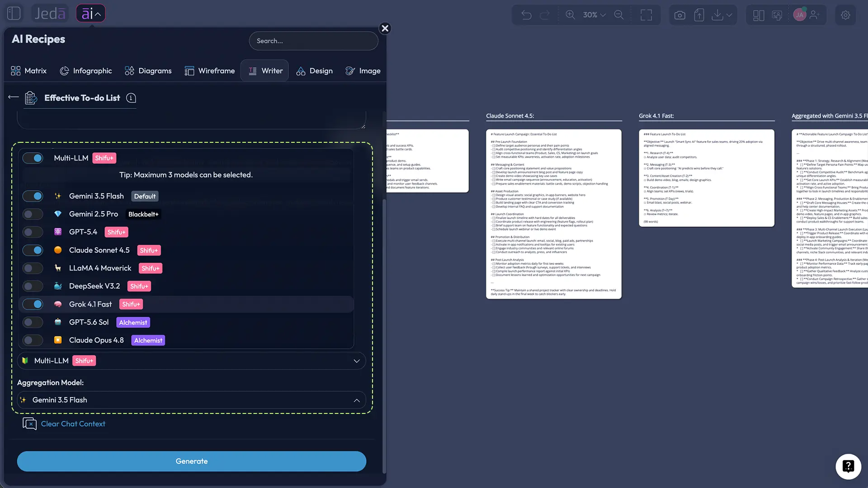Zoom out on the canvas
Viewport: 868px width, 488px height.
[x=619, y=15]
